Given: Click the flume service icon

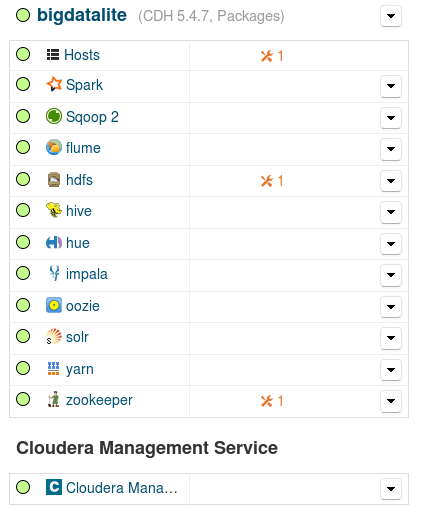Looking at the screenshot, I should pos(54,147).
